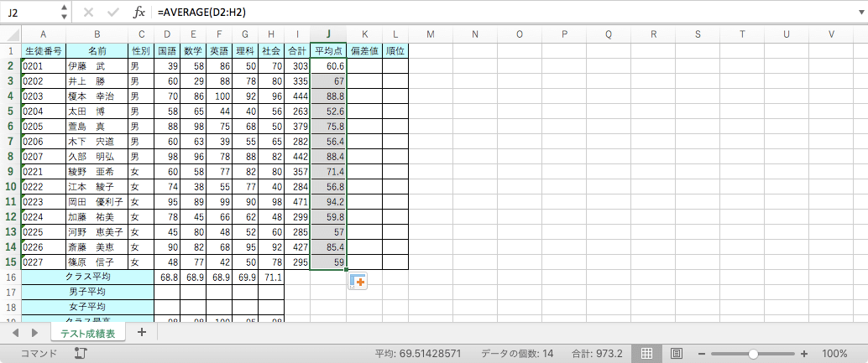Select student number cell 0207

43,157
